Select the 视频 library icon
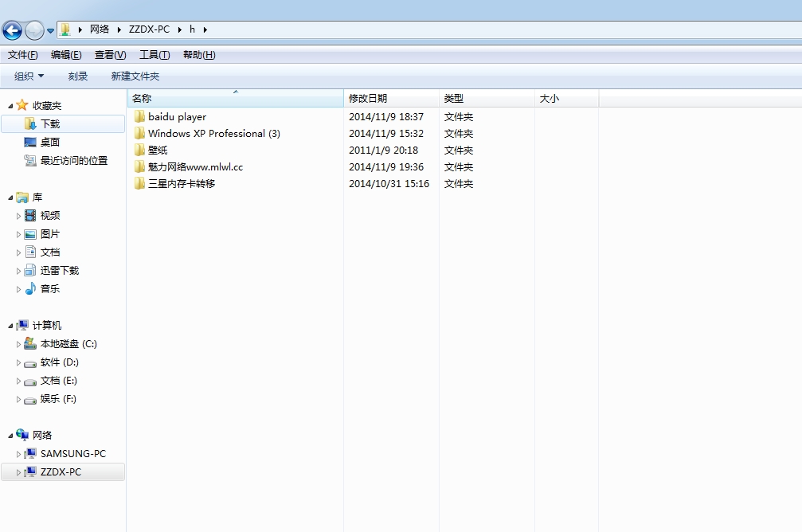 (x=30, y=215)
